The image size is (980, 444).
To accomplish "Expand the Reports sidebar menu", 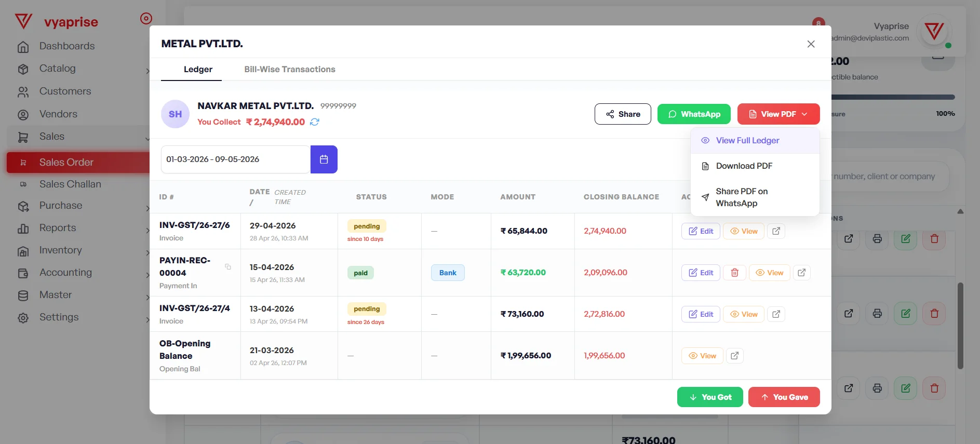I will tap(78, 228).
